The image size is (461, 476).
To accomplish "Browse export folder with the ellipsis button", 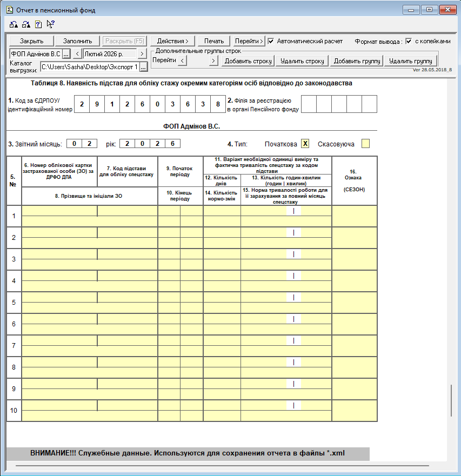I will click(144, 67).
